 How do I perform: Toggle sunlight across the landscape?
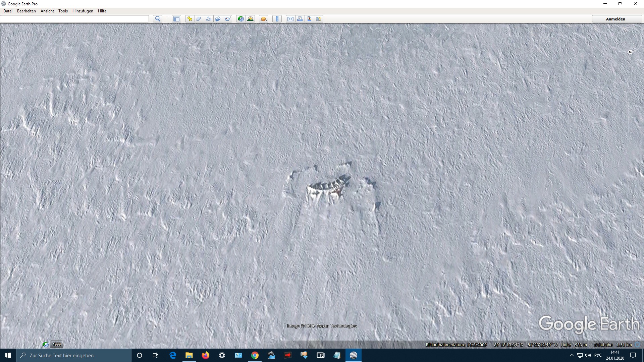click(250, 19)
